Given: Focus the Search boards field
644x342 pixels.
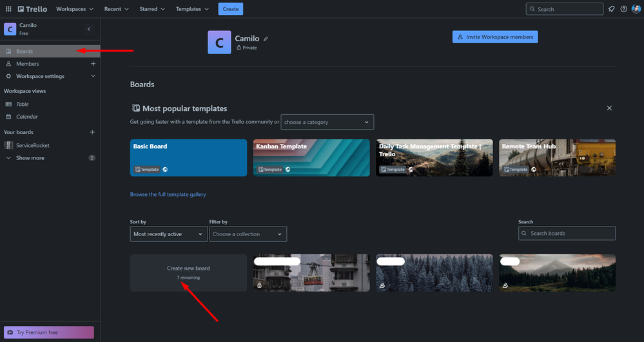Looking at the screenshot, I should 567,233.
